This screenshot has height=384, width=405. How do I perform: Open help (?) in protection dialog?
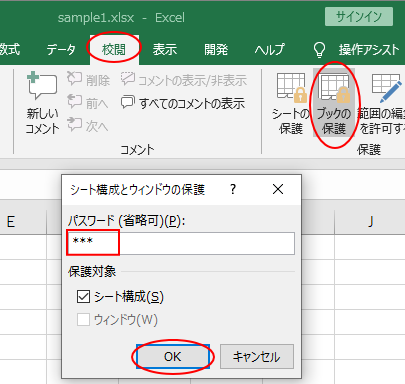point(233,189)
